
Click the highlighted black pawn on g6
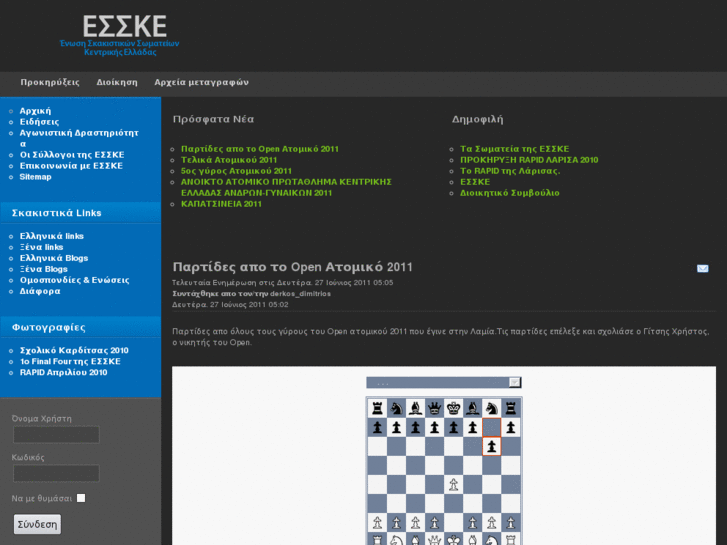click(491, 446)
